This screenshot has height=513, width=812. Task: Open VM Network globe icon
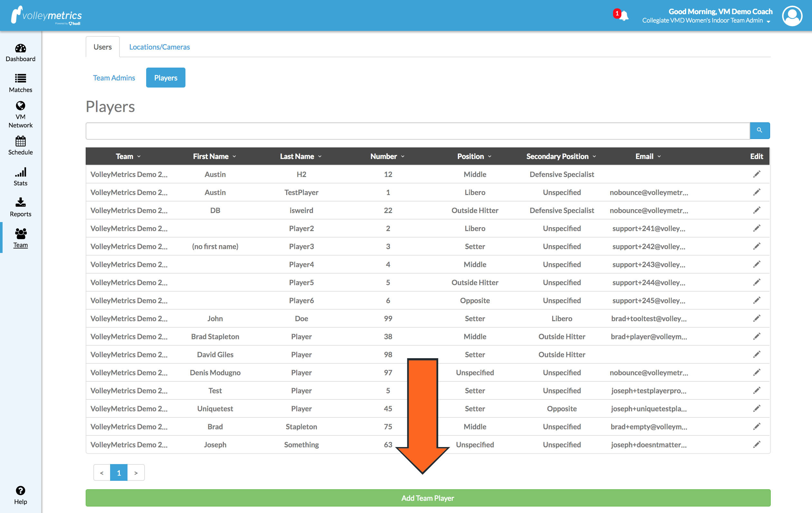click(x=20, y=106)
